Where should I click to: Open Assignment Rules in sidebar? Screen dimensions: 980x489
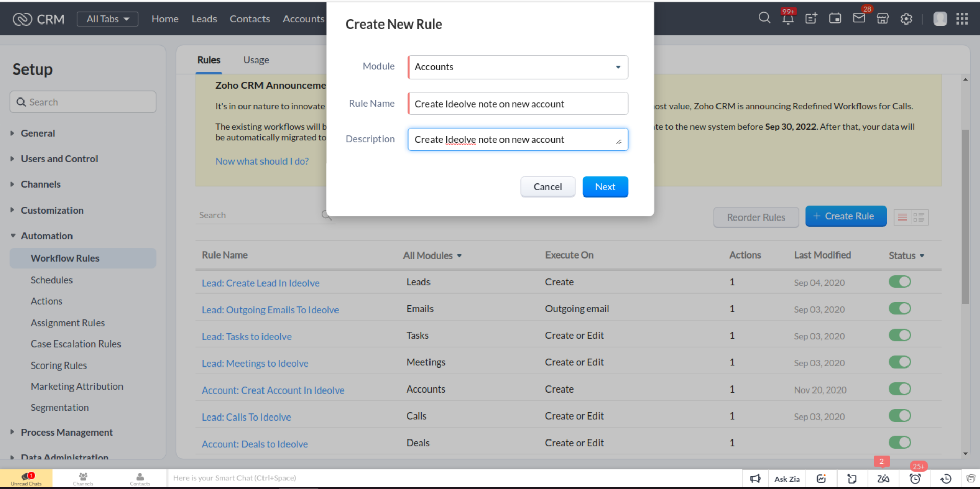tap(67, 323)
